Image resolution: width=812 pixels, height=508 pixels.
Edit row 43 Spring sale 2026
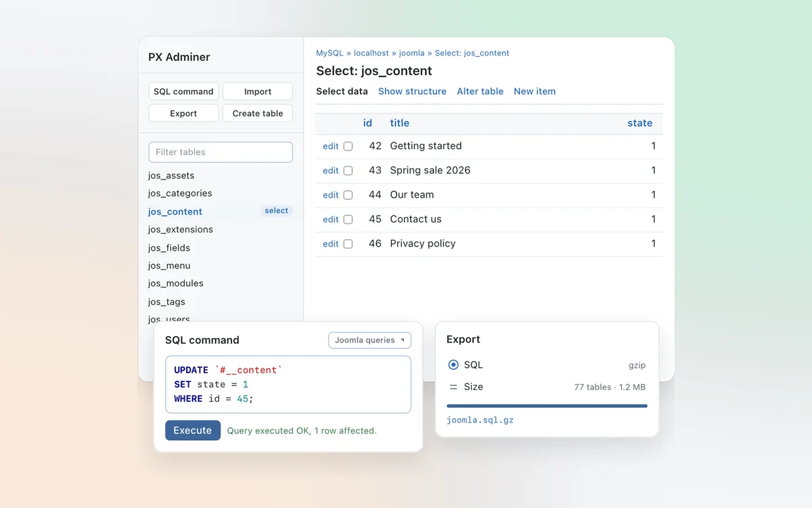(330, 171)
